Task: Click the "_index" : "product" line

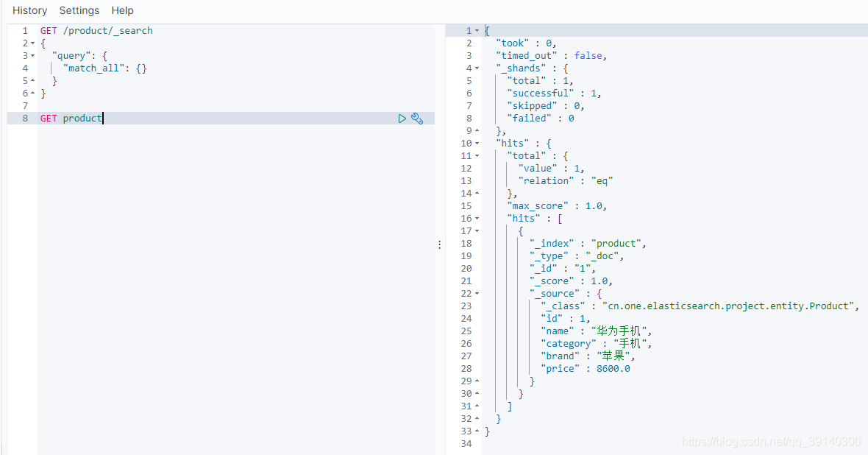Action: click(588, 244)
